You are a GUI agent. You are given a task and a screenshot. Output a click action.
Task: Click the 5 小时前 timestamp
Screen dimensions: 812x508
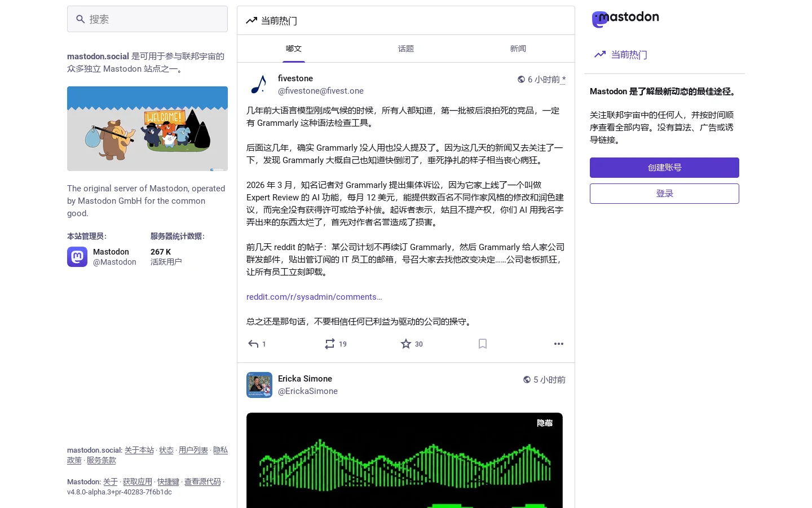550,380
